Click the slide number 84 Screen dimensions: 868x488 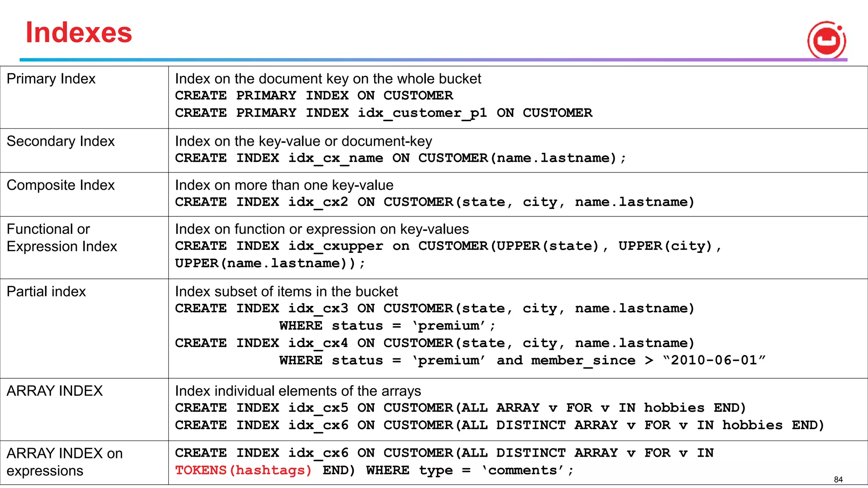838,480
